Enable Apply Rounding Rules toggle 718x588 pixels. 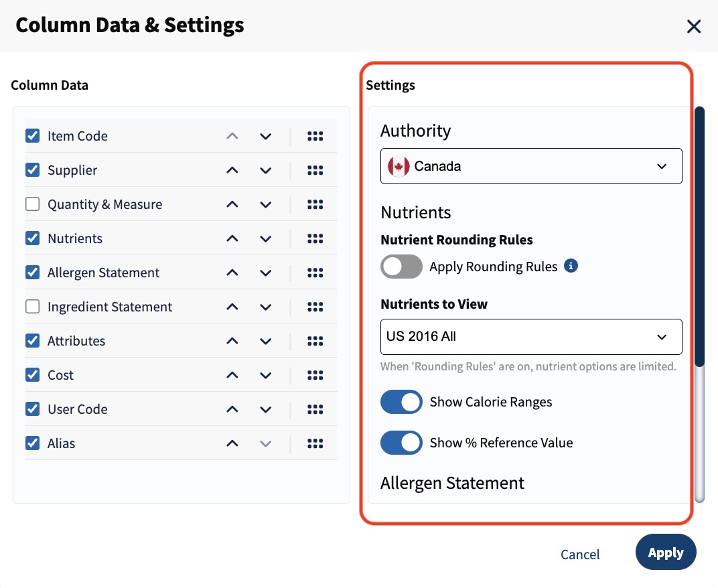click(x=401, y=267)
